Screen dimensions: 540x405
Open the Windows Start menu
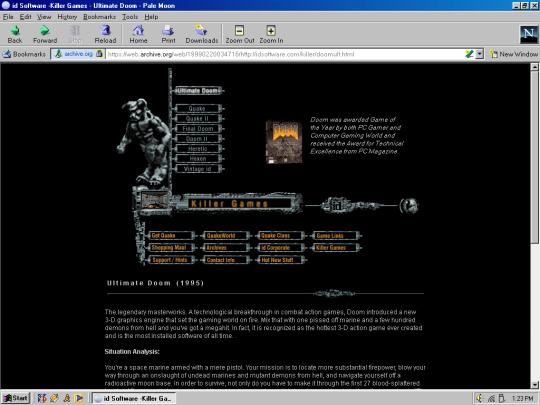pos(16,398)
